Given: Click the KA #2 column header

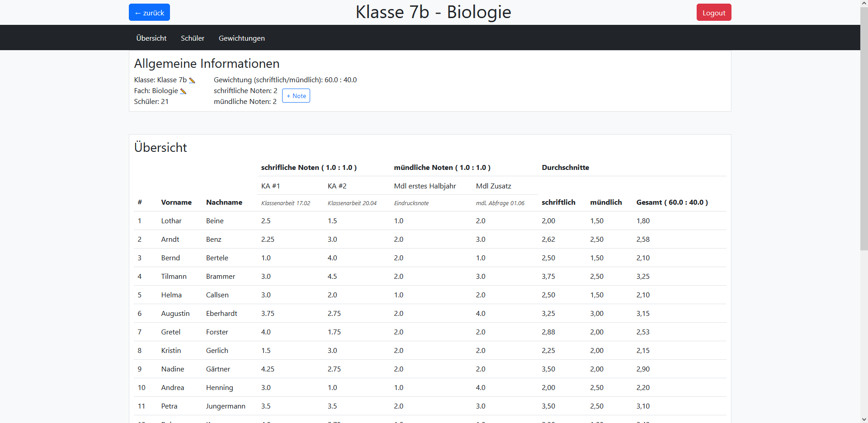Looking at the screenshot, I should [337, 186].
